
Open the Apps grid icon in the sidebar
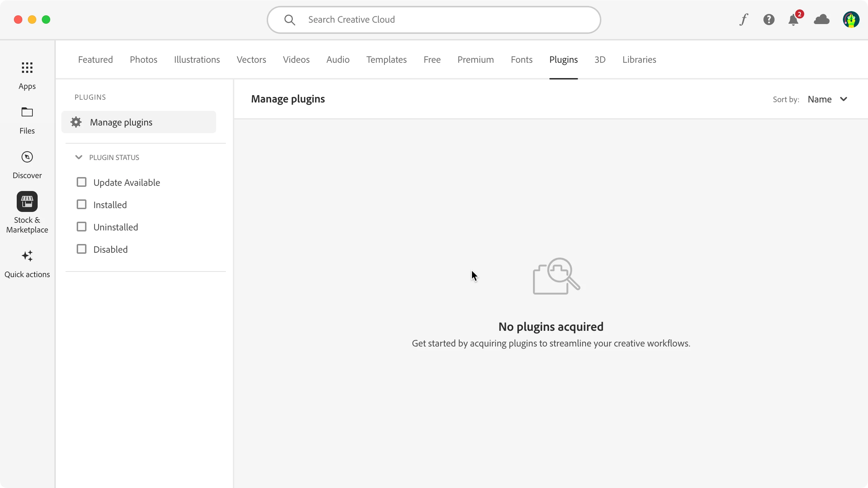click(27, 68)
